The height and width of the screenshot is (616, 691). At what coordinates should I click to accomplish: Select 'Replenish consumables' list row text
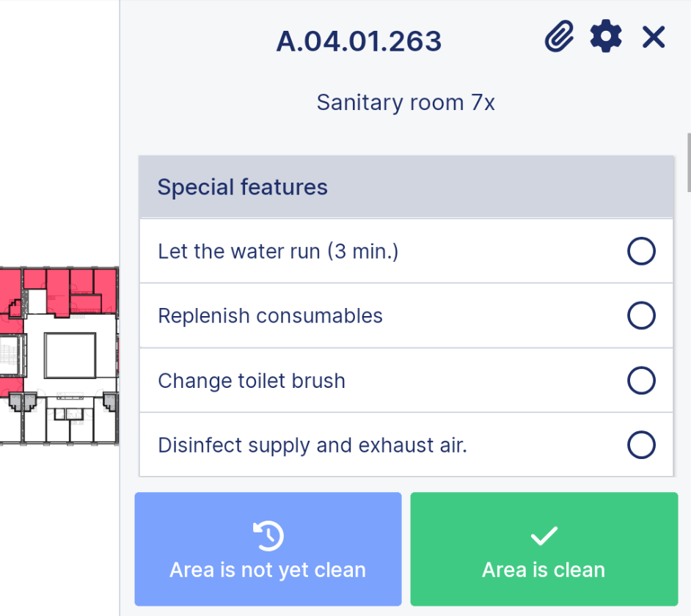click(x=270, y=316)
